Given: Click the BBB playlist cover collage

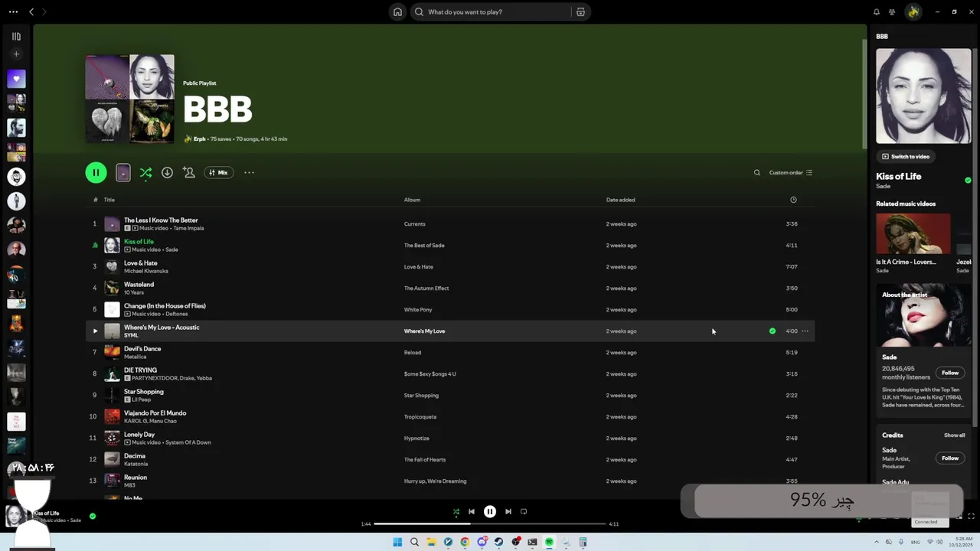Looking at the screenshot, I should pos(129,99).
